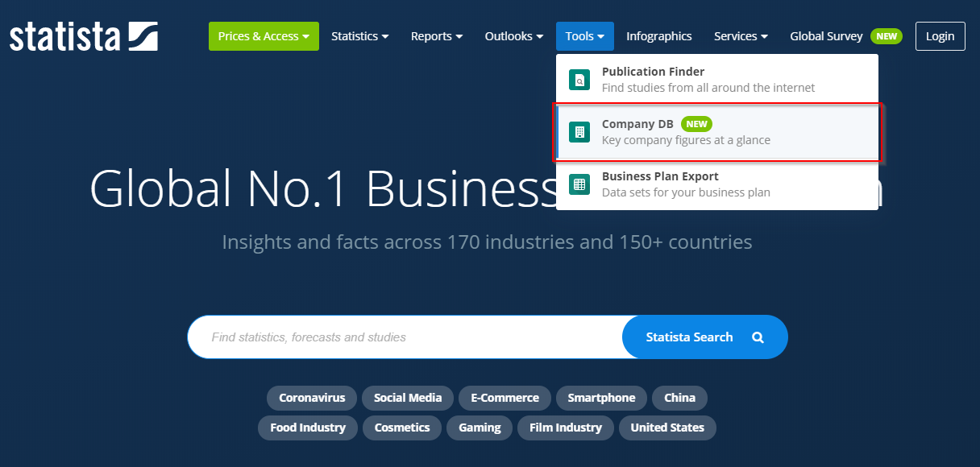
Task: Expand the Statistics menu
Action: point(360,36)
